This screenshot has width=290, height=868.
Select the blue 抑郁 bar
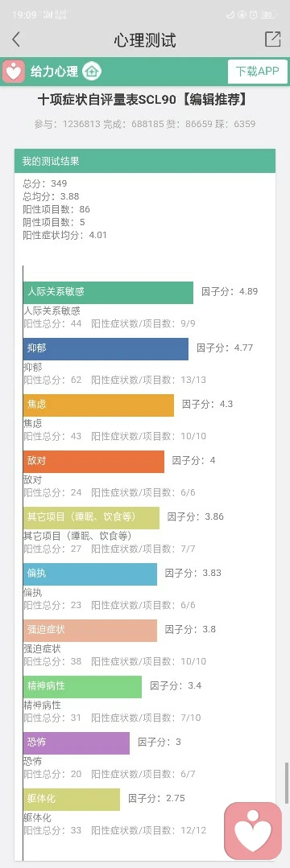[x=106, y=349]
